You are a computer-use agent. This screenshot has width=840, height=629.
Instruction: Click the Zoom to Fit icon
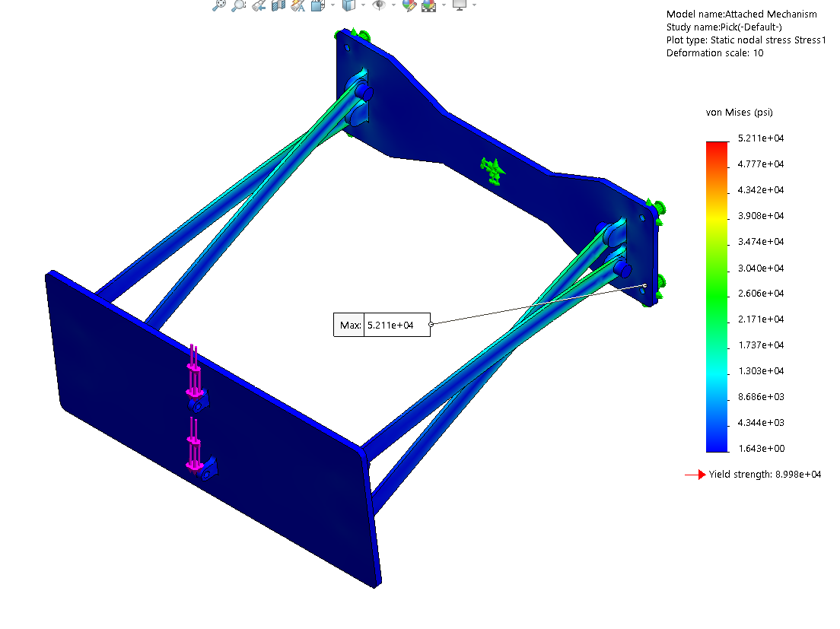218,5
